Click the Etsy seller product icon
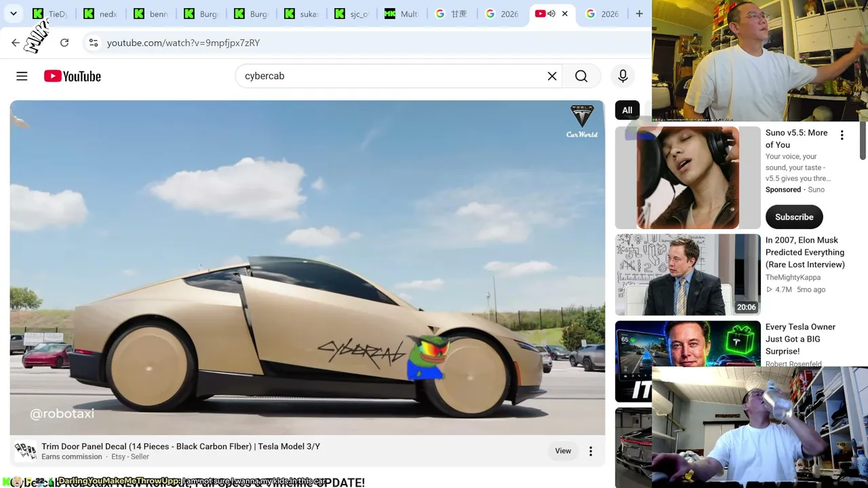 [25, 451]
